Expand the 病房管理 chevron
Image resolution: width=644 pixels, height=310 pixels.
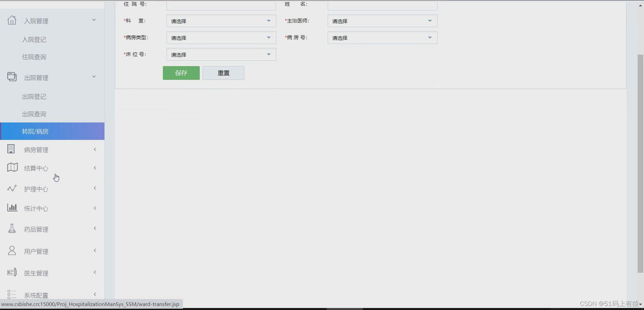pyautogui.click(x=95, y=149)
